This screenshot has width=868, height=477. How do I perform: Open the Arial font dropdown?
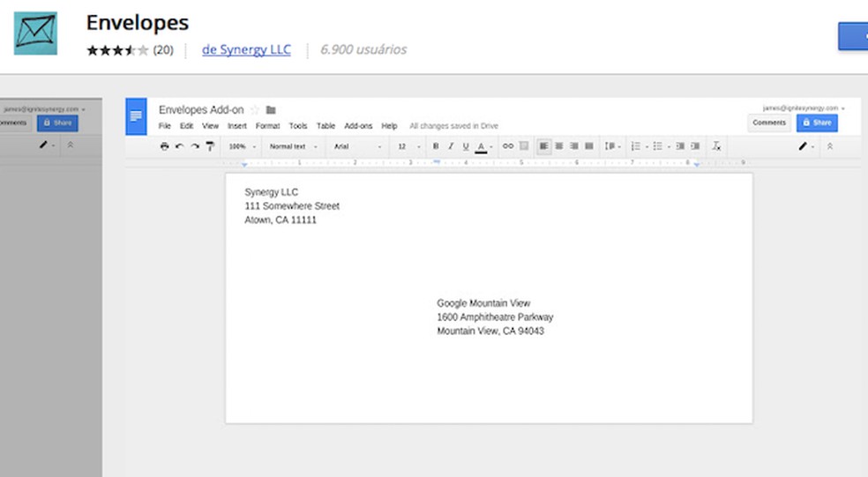(x=357, y=146)
